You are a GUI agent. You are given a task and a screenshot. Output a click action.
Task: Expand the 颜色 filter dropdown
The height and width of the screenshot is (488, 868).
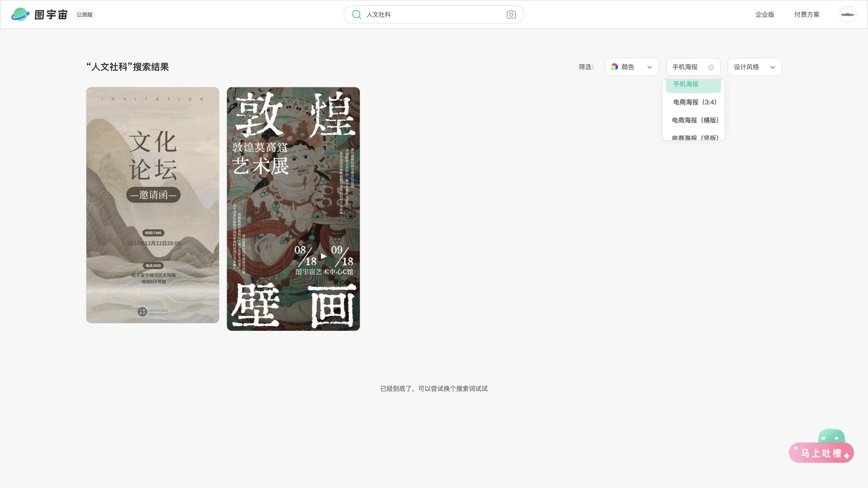tap(632, 67)
